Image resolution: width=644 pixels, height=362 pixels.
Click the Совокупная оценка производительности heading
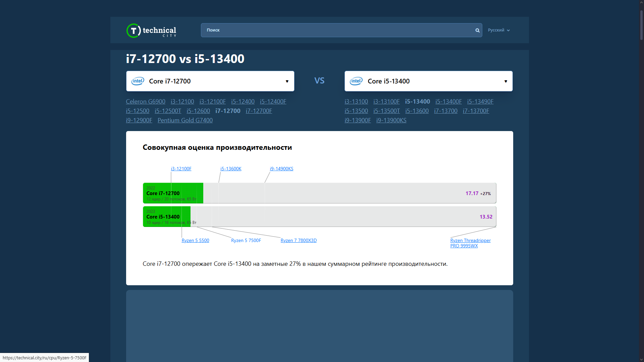[x=217, y=147]
